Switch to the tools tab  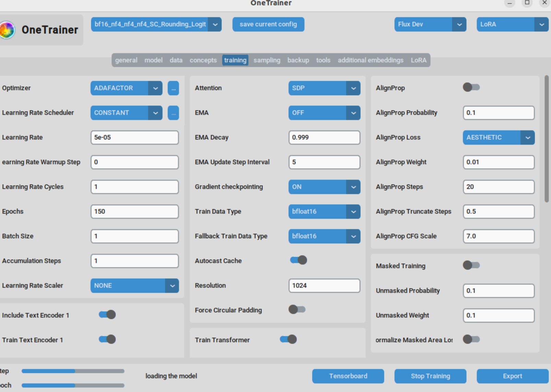point(323,60)
